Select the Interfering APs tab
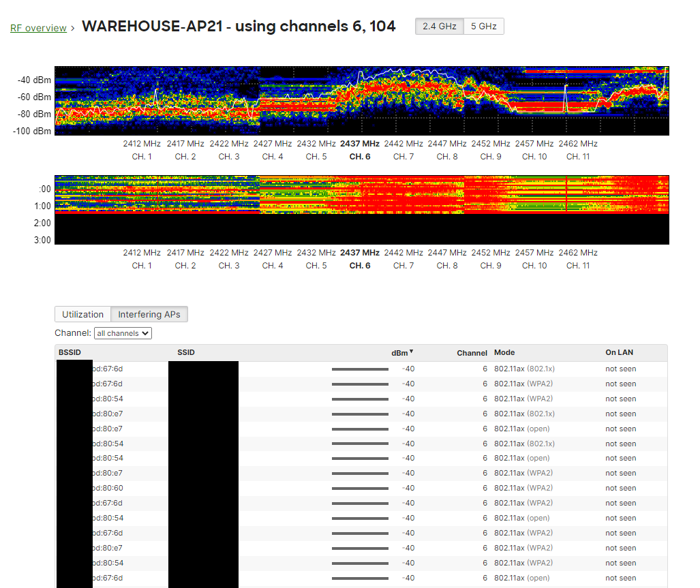The image size is (700, 588). tap(149, 314)
